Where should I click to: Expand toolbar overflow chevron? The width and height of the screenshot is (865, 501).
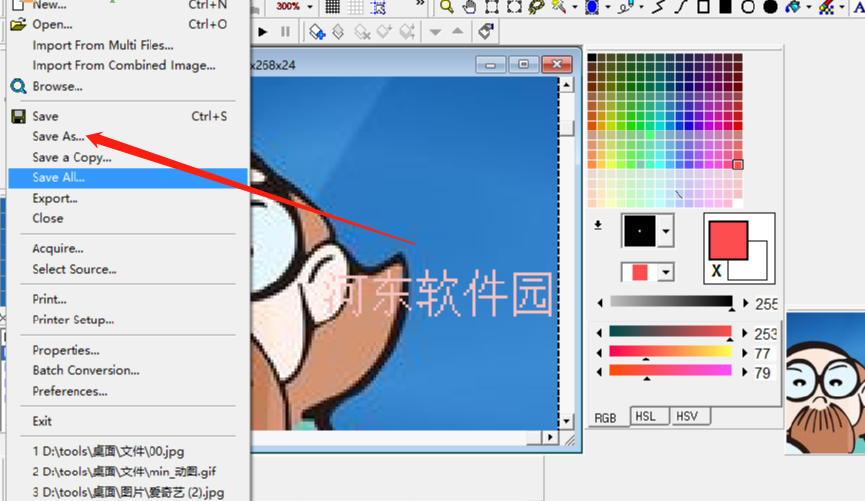[420, 3]
